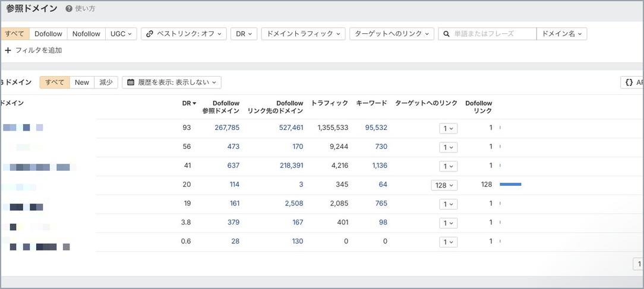The height and width of the screenshot is (289, 644).
Task: Select the すべて link-type filter tab
Action: pyautogui.click(x=15, y=34)
